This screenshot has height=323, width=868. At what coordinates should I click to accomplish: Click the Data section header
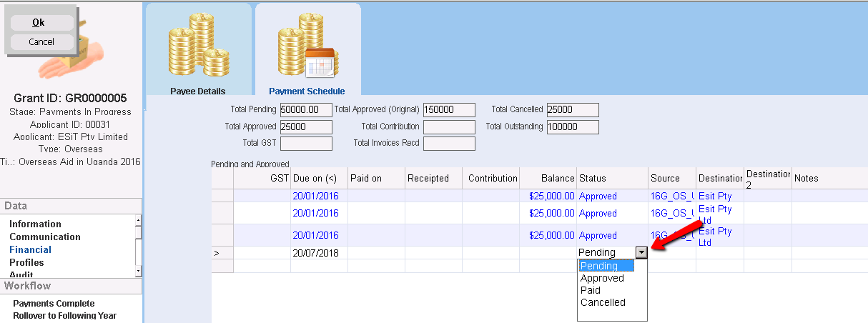tap(71, 206)
